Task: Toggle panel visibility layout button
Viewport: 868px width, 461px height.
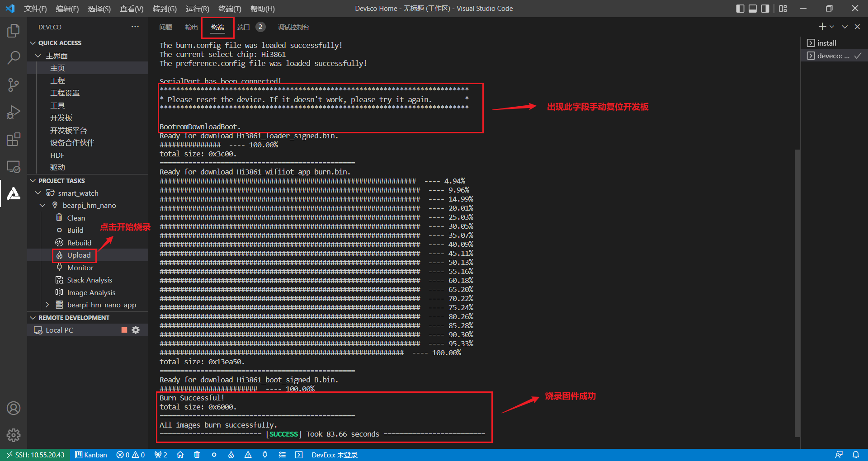Action: (x=753, y=9)
